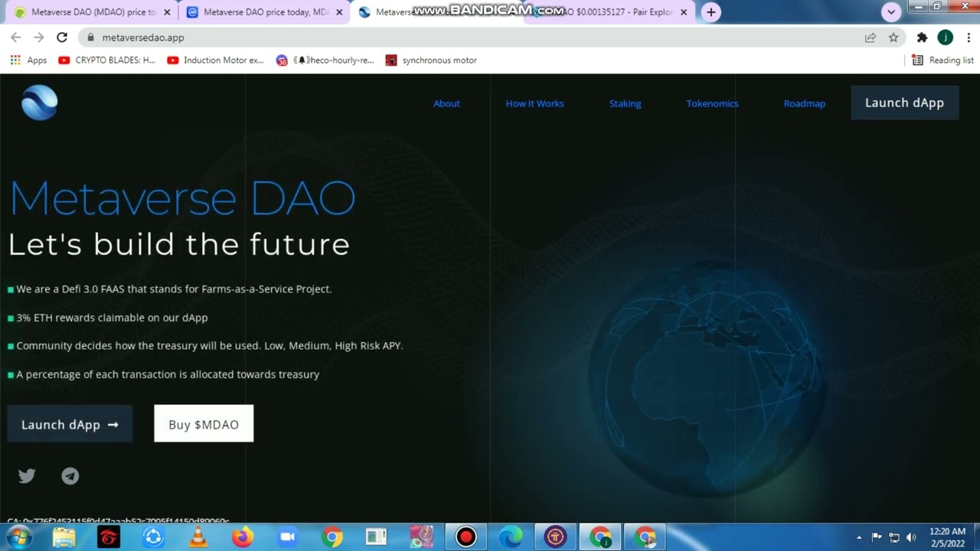Open the Garena Free Fire taskbar icon
The image size is (980, 551).
[x=109, y=537]
